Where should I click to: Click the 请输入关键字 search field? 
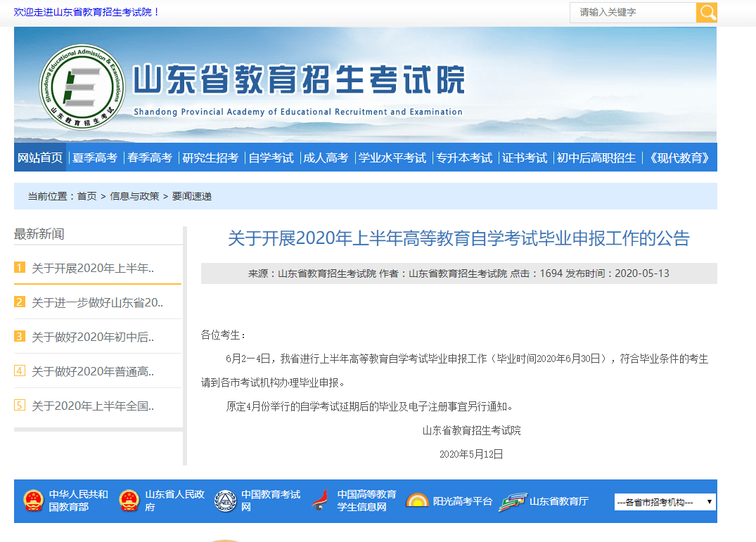[x=633, y=13]
